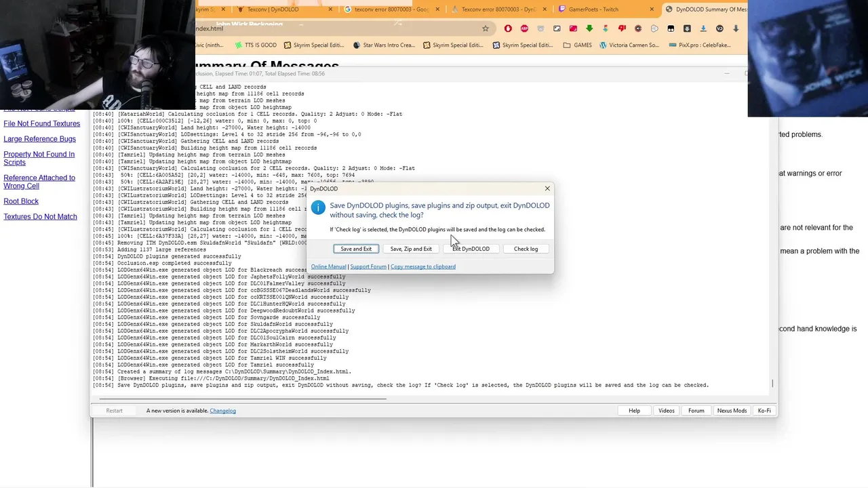Close the Texconv | DynDOLOD tab

tap(331, 9)
